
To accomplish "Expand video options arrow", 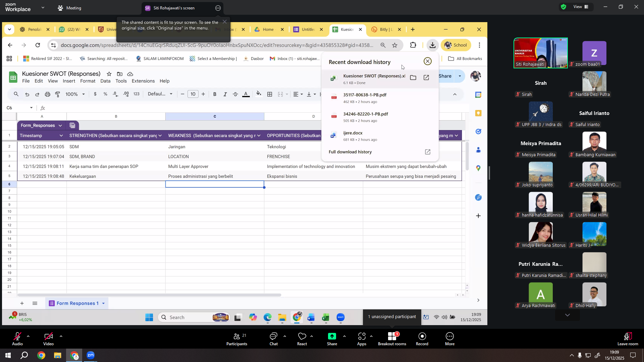I will point(61,336).
